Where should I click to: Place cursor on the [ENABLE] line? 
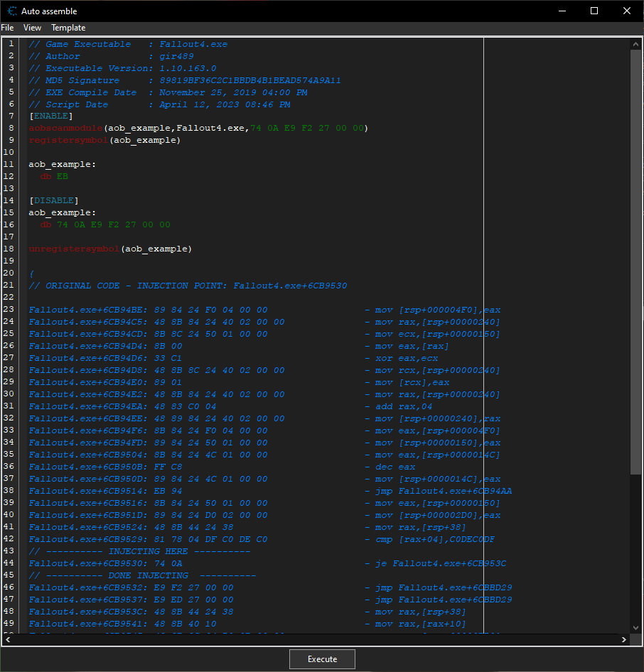(50, 116)
